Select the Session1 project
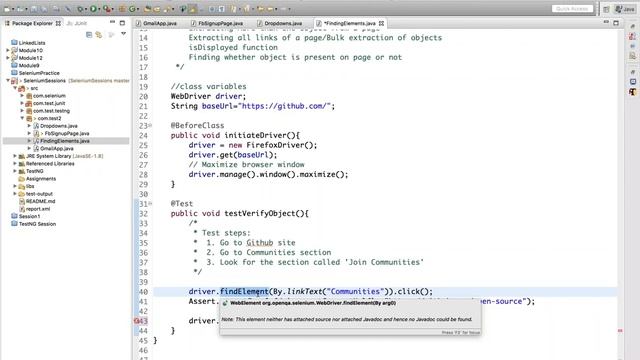 pyautogui.click(x=29, y=216)
